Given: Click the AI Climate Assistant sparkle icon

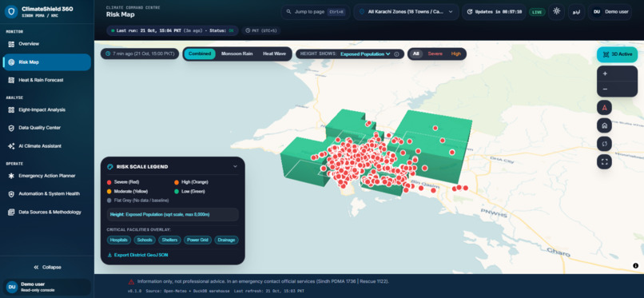Looking at the screenshot, I should (x=11, y=145).
